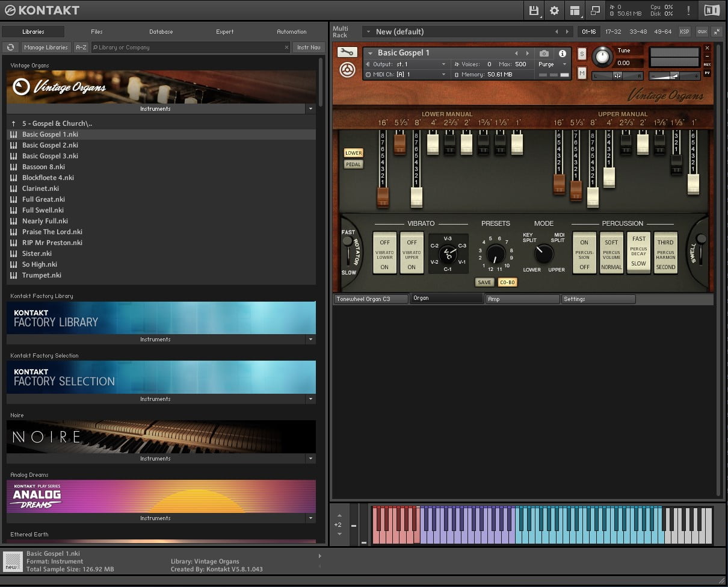Click the A-Z sort button

81,48
